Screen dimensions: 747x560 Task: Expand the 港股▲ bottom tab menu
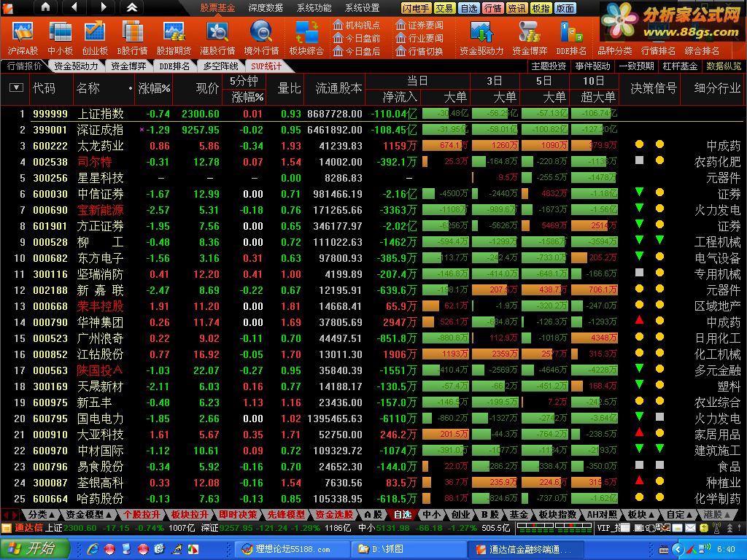pos(716,515)
